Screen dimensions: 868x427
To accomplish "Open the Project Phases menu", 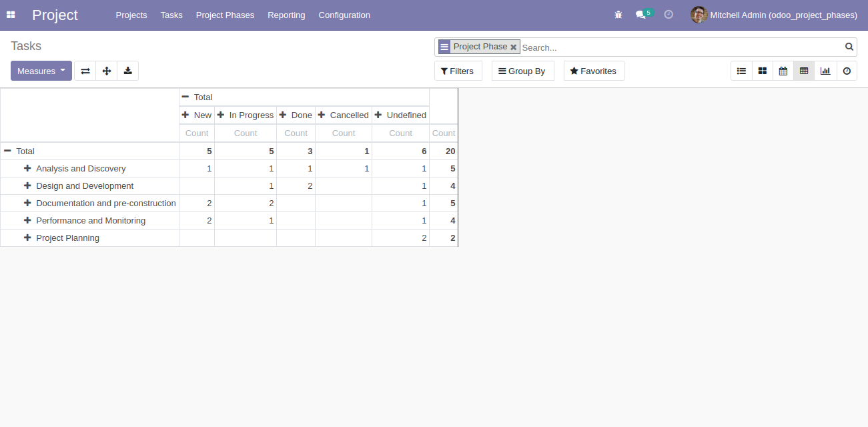I will [x=225, y=15].
